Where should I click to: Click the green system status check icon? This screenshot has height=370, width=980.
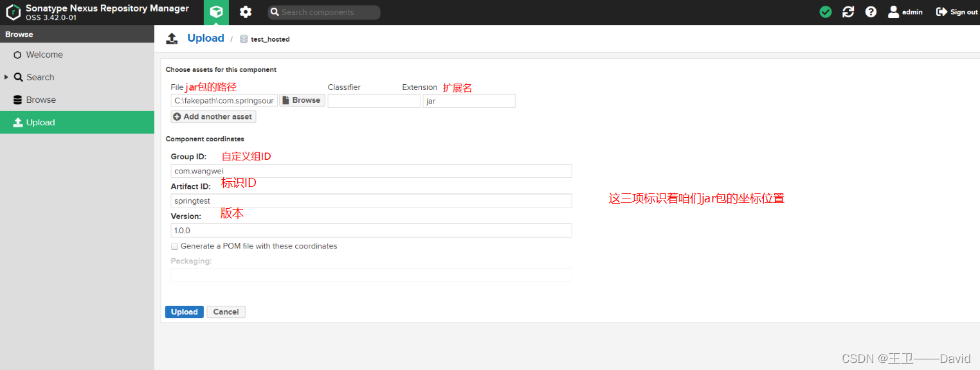[x=826, y=12]
